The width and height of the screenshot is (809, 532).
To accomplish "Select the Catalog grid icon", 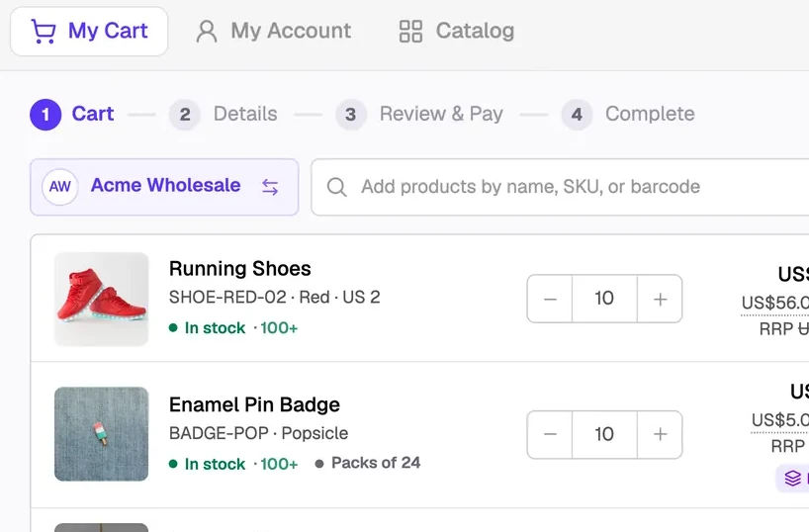I will (x=410, y=31).
